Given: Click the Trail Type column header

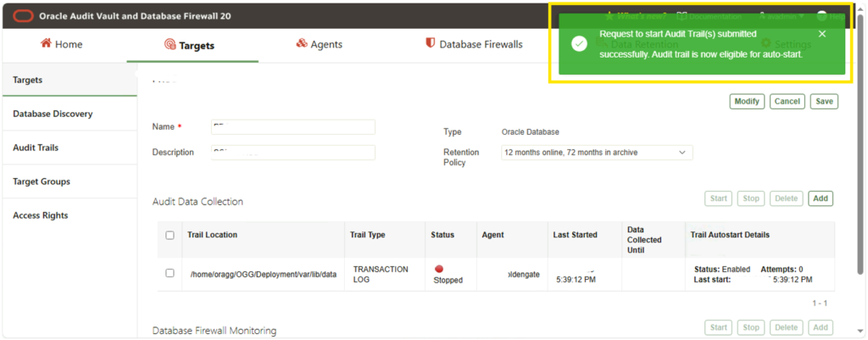Looking at the screenshot, I should click(368, 235).
